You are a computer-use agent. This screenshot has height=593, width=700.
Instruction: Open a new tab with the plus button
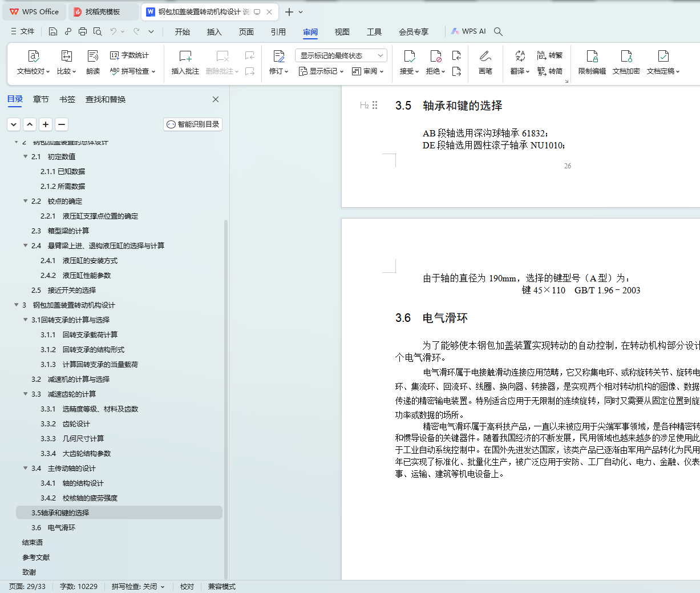(x=289, y=12)
